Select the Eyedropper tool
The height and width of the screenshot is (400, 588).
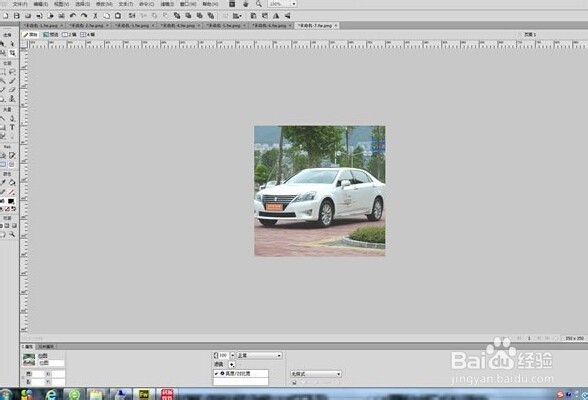point(3,183)
